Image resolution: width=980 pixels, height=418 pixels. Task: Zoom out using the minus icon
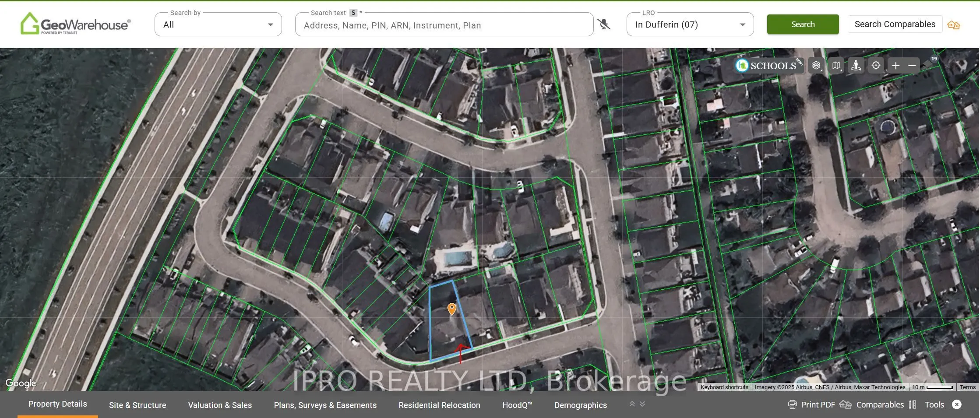(x=912, y=66)
